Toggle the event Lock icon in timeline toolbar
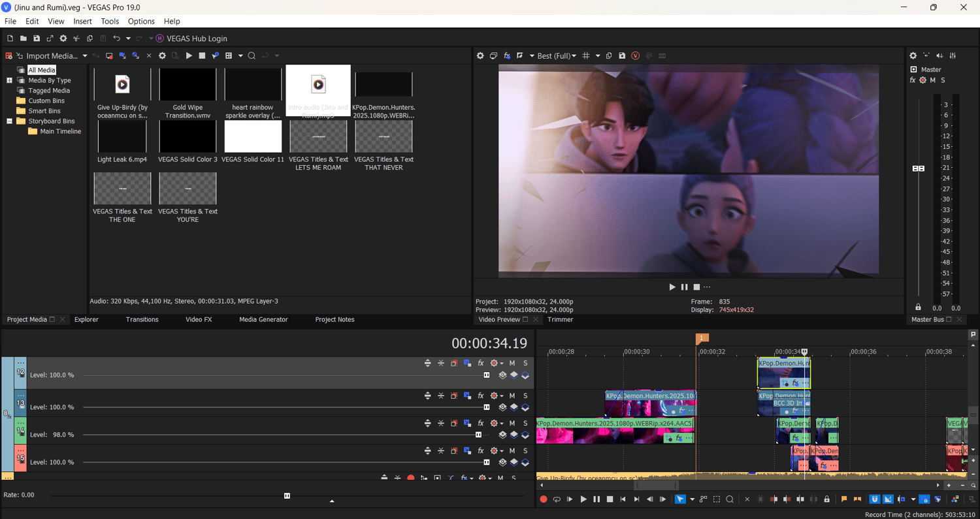This screenshot has height=519, width=980. [x=826, y=499]
